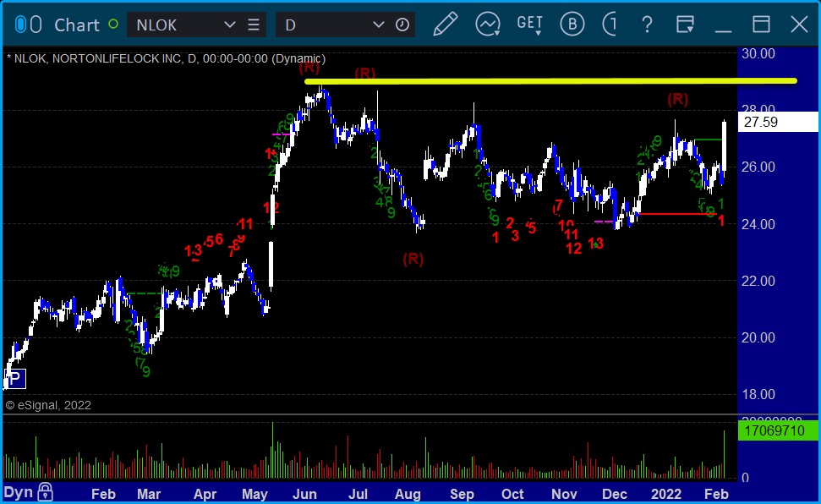Close the chart window
Image resolution: width=821 pixels, height=504 pixels.
pos(799,25)
